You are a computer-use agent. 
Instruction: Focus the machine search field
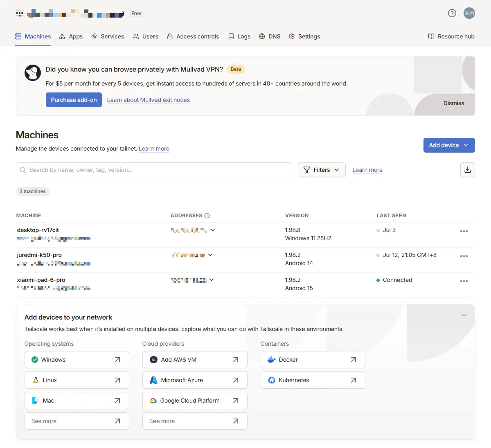click(153, 170)
